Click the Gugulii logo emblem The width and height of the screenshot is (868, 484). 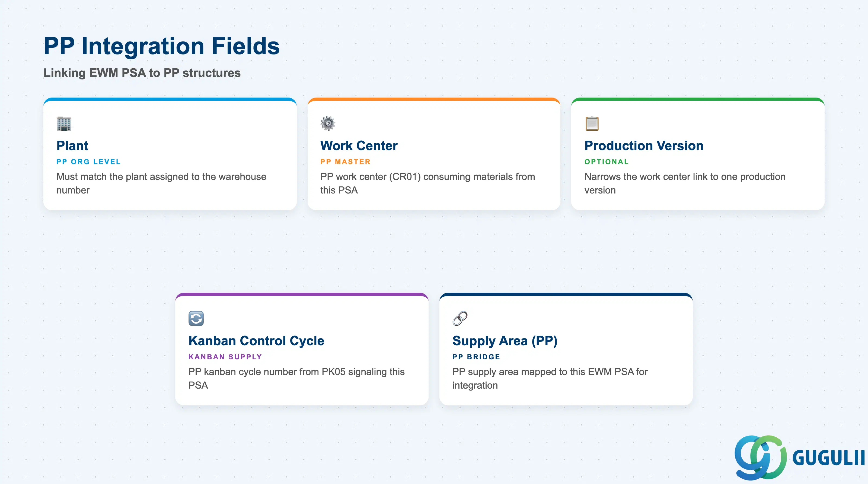point(761,457)
